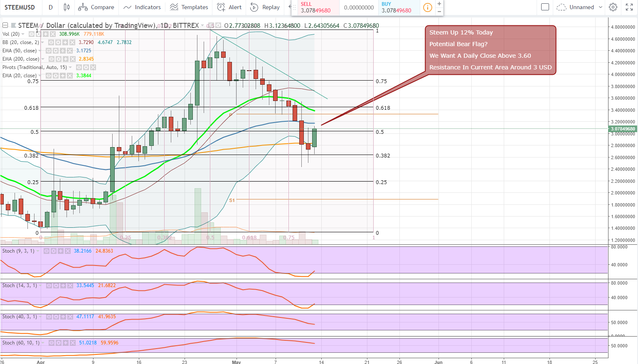Click the order panel info icon

427,7
